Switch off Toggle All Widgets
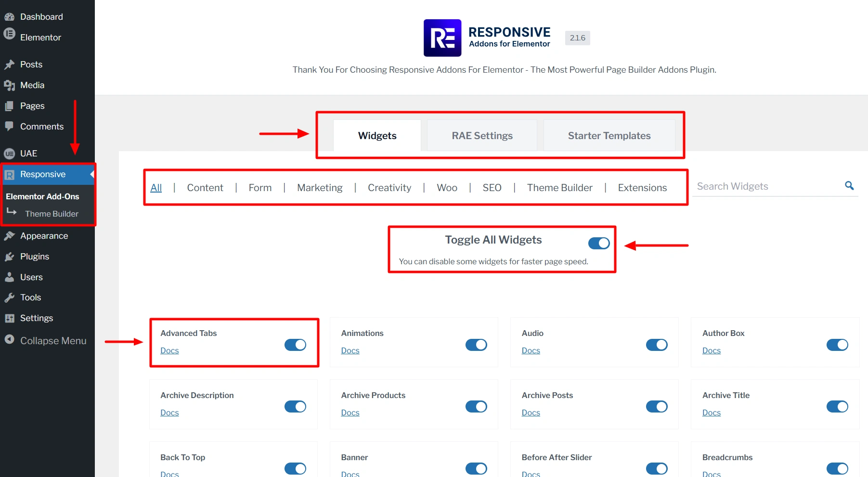 pos(599,243)
